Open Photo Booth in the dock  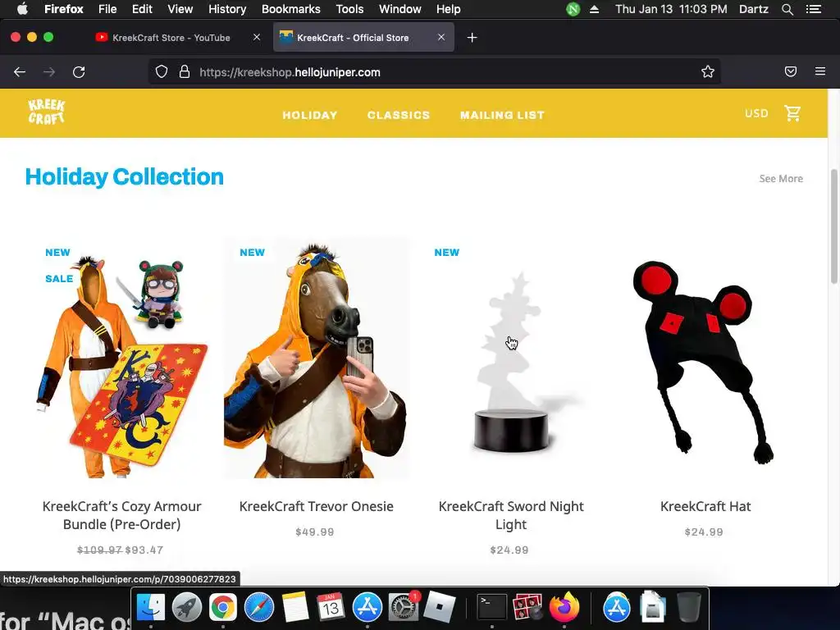pos(527,608)
